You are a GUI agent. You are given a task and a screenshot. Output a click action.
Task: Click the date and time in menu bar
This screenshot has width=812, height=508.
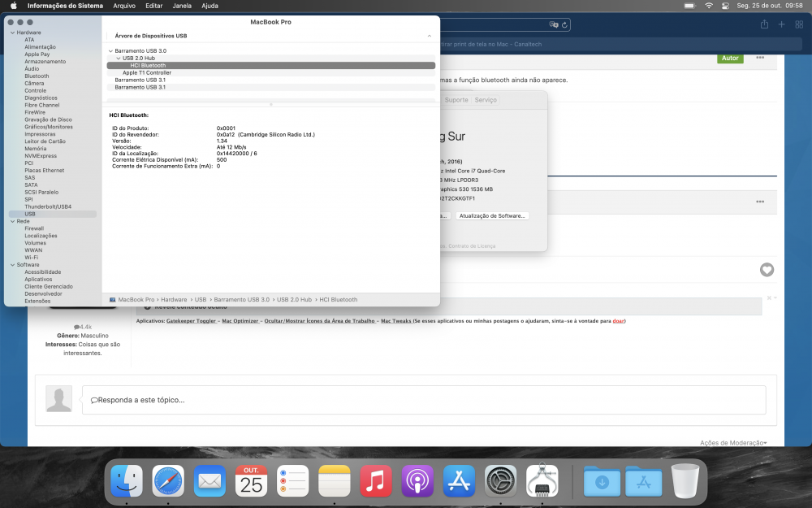(770, 6)
